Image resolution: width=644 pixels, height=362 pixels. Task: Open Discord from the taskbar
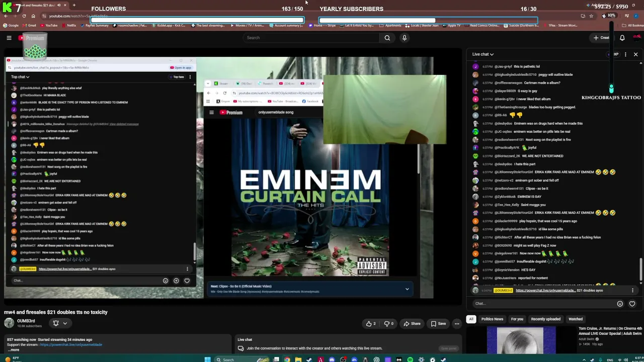coord(332,359)
